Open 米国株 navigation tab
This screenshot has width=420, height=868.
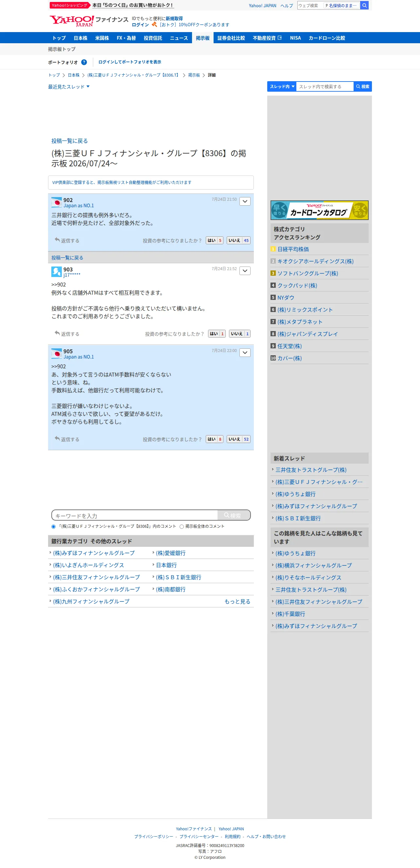pyautogui.click(x=102, y=38)
